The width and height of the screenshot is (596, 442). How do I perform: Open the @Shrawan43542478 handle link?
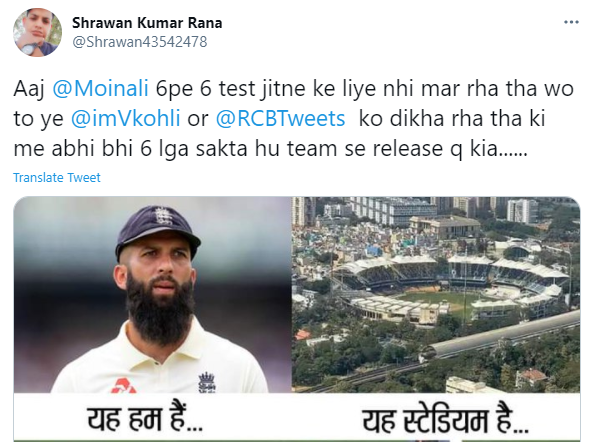pos(139,42)
